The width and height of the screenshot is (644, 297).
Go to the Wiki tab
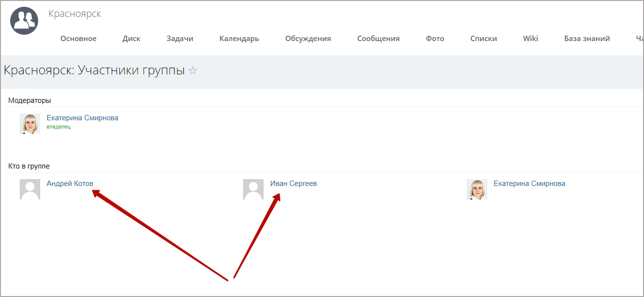[x=530, y=39]
